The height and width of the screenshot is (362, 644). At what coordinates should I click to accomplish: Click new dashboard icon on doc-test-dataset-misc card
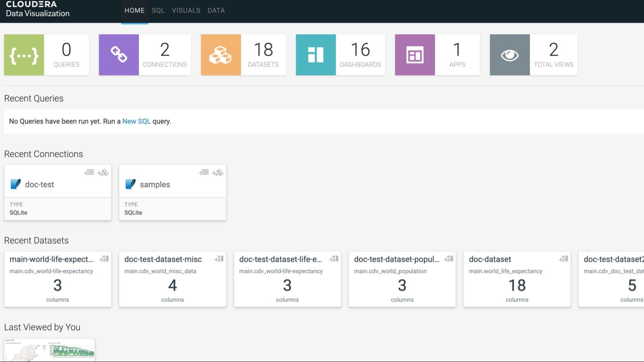pos(219,259)
